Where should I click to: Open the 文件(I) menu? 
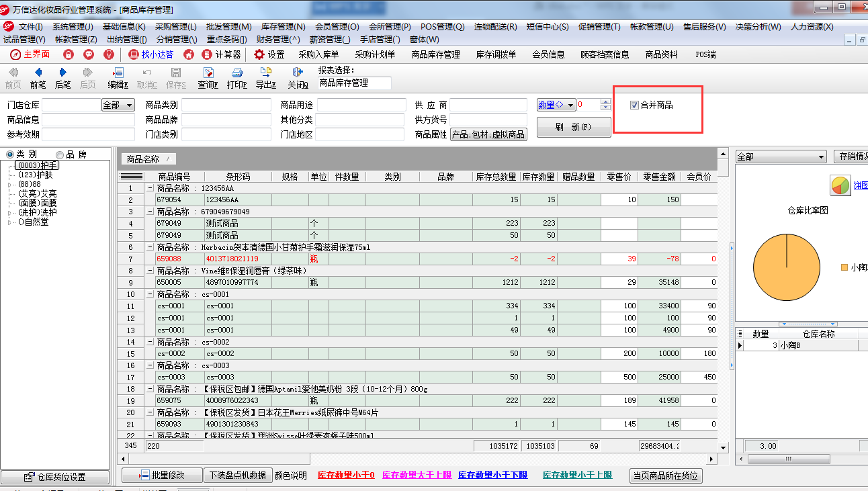31,27
